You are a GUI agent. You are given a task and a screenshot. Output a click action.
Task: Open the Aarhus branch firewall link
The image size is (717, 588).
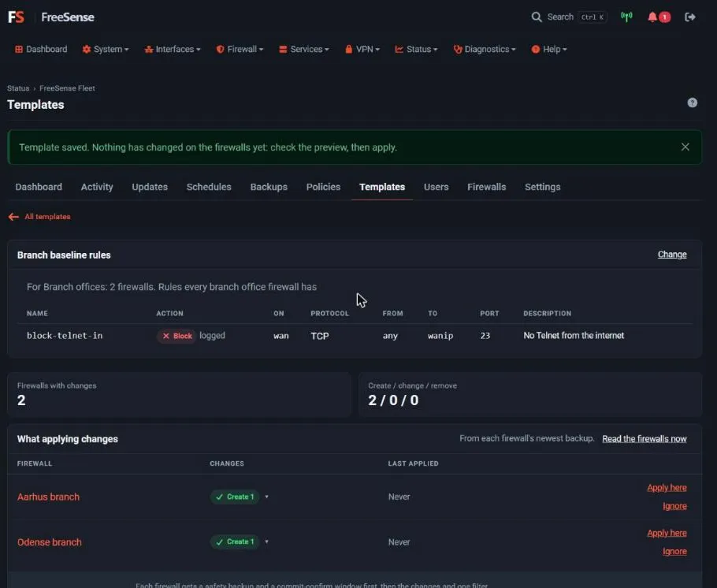tap(49, 497)
